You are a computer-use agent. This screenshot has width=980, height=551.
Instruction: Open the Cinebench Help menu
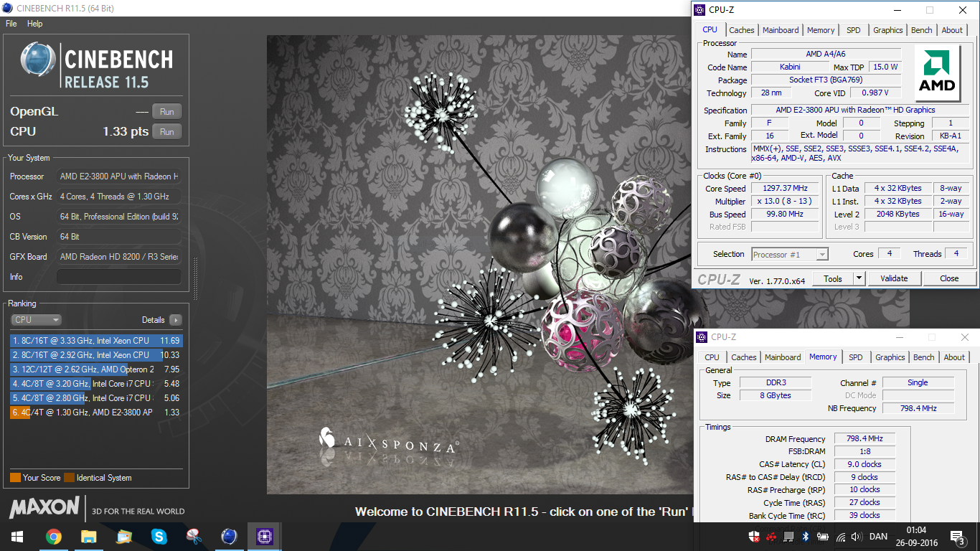(x=35, y=24)
